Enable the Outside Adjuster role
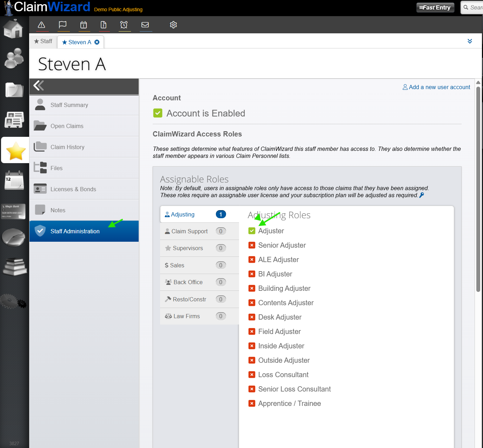 [x=252, y=360]
